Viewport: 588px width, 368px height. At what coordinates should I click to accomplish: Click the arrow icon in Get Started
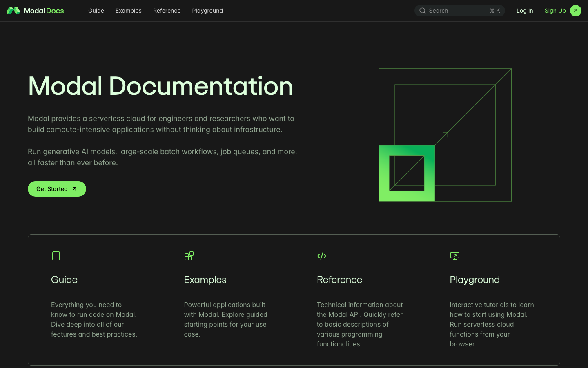click(74, 189)
